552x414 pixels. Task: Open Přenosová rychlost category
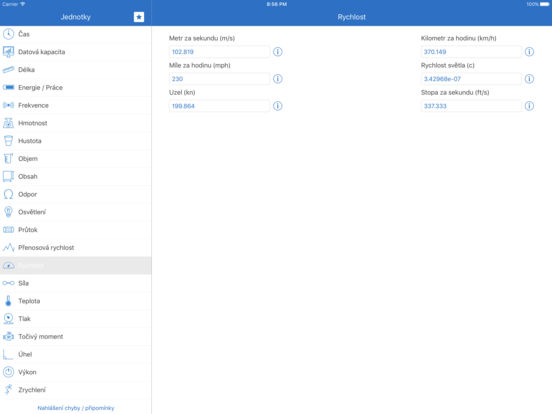(76, 248)
